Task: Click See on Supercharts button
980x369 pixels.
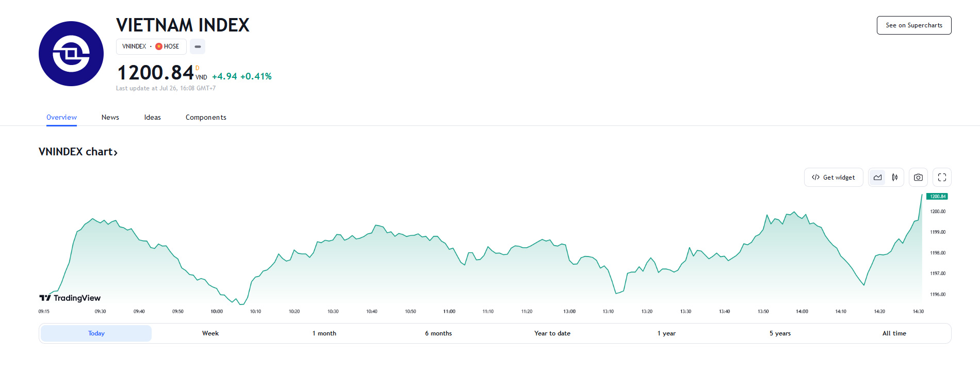Action: (x=914, y=25)
